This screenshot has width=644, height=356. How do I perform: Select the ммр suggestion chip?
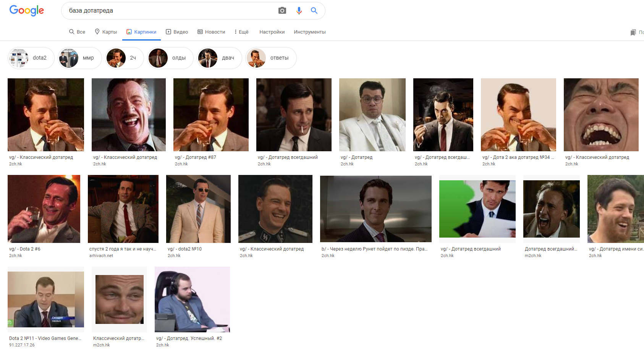(x=79, y=58)
